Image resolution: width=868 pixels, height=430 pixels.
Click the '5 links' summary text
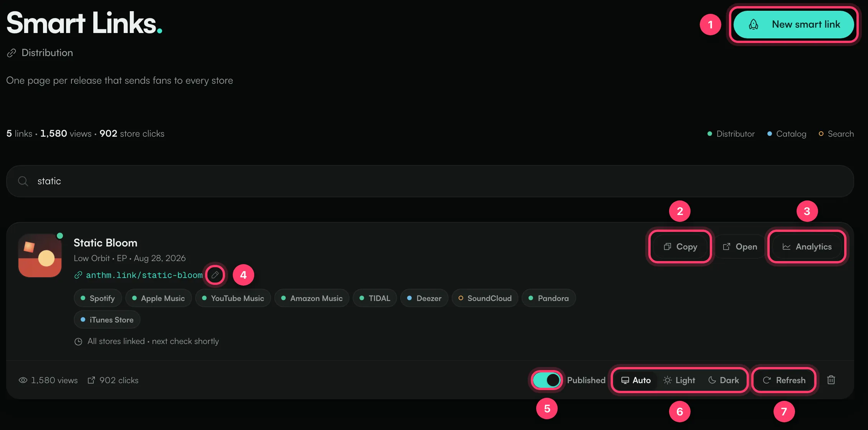point(19,134)
